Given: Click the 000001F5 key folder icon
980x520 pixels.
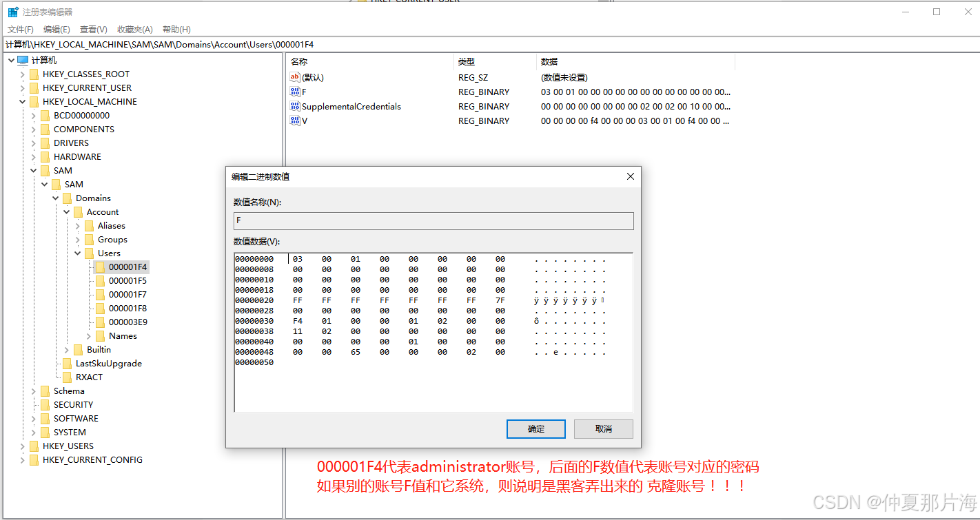Looking at the screenshot, I should tap(100, 280).
